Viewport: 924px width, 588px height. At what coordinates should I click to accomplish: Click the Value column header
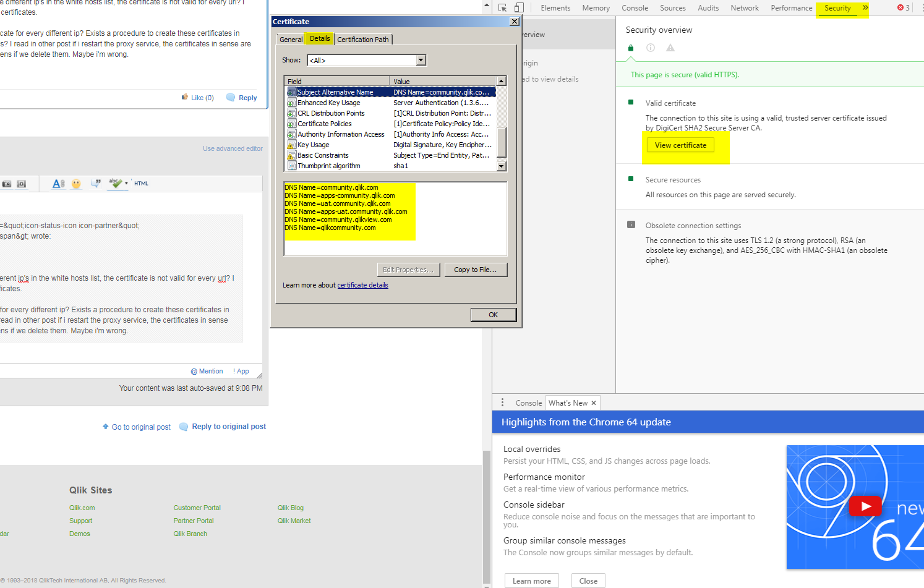[443, 81]
